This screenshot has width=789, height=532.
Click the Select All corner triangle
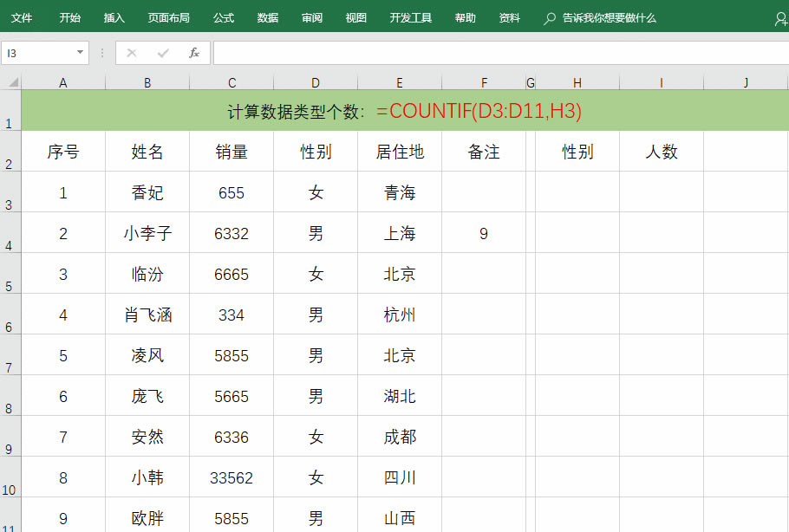click(x=10, y=82)
